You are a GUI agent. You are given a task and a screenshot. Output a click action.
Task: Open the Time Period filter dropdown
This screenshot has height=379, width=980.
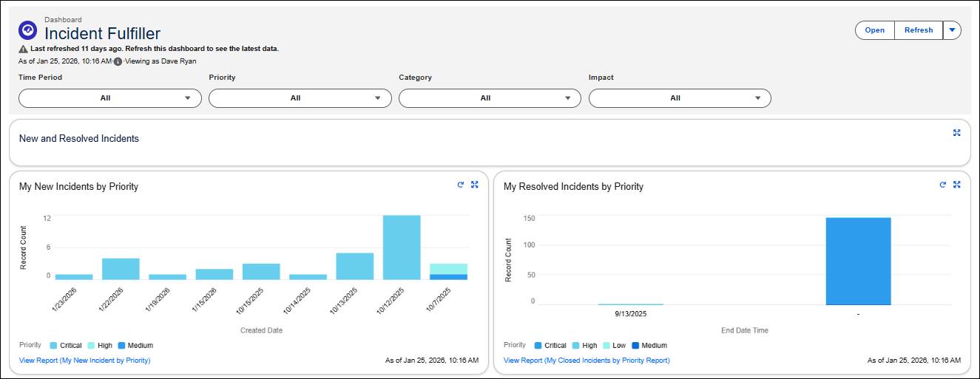(x=110, y=98)
